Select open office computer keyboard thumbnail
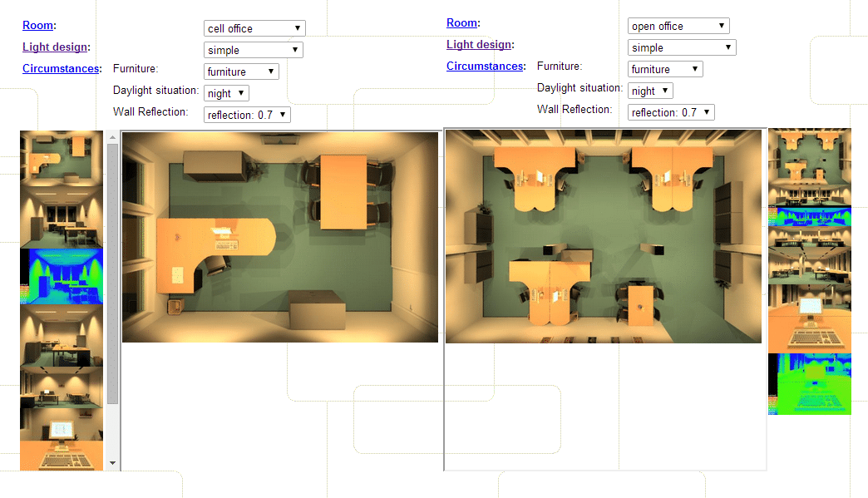 pyautogui.click(x=809, y=319)
